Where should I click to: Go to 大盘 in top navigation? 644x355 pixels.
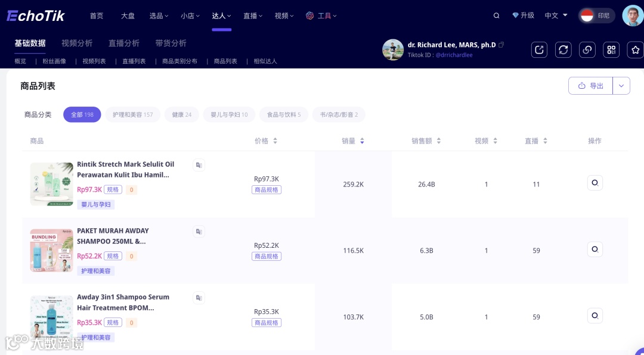tap(128, 15)
